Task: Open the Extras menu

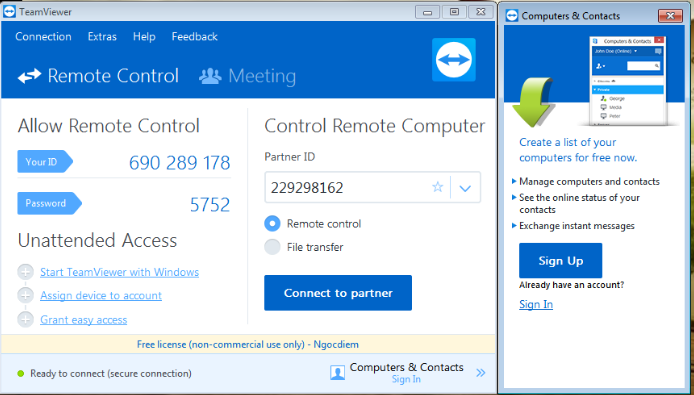Action: click(102, 36)
